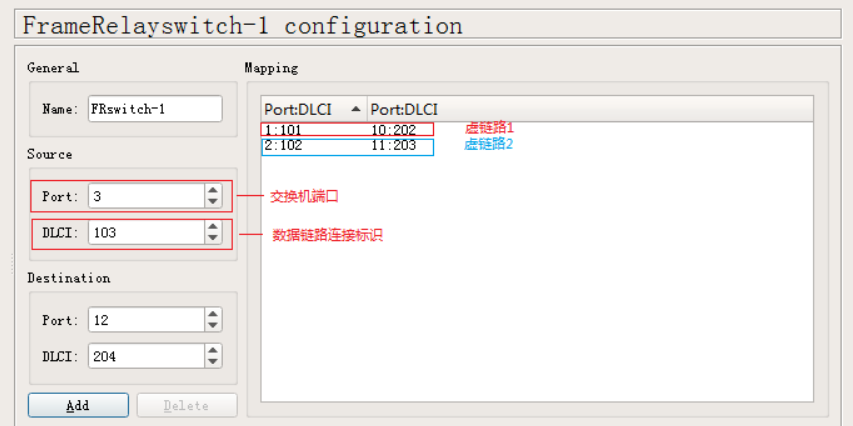The height and width of the screenshot is (426, 853).
Task: Increase the Source Port value
Action: tap(213, 190)
